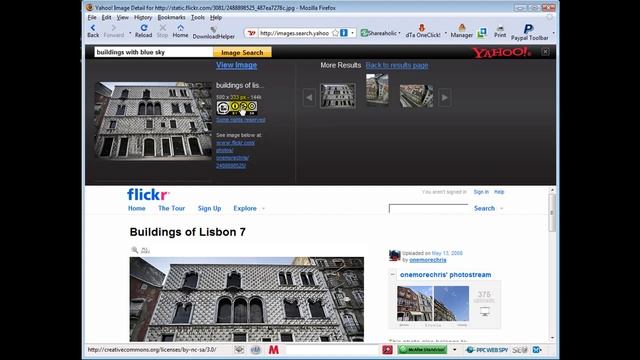
Task: Open the McAfee SiteAdvisor dropdown arrow
Action: point(454,350)
